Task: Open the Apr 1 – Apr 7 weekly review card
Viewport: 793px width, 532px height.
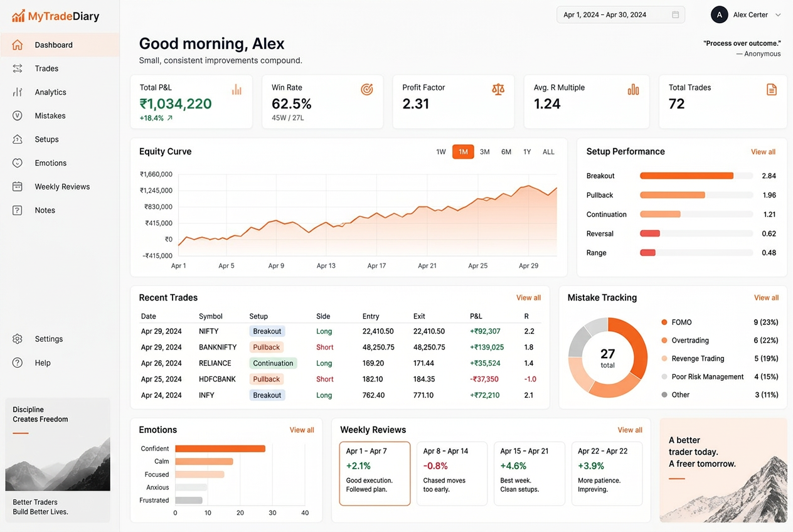Action: [375, 474]
